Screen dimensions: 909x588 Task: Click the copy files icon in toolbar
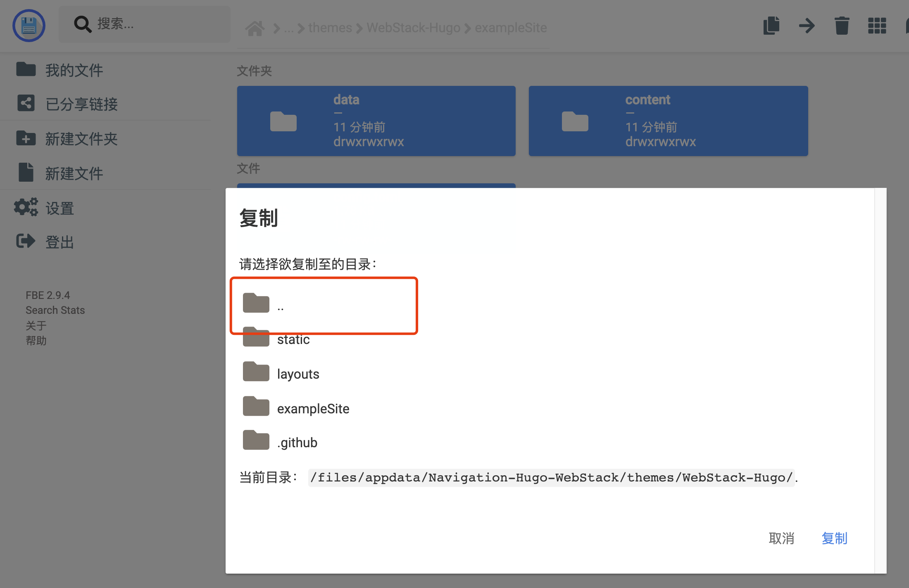click(x=771, y=26)
